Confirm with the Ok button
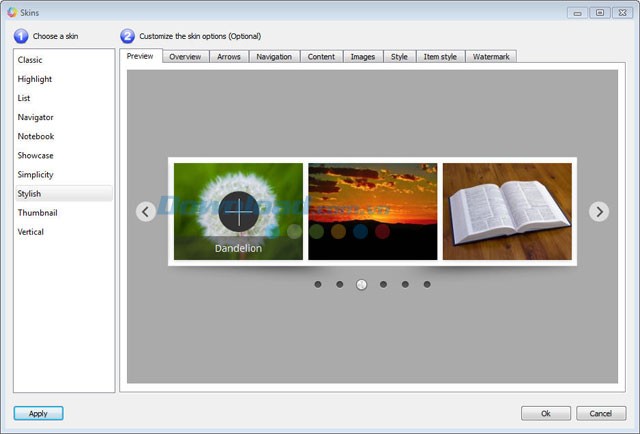 pyautogui.click(x=546, y=413)
